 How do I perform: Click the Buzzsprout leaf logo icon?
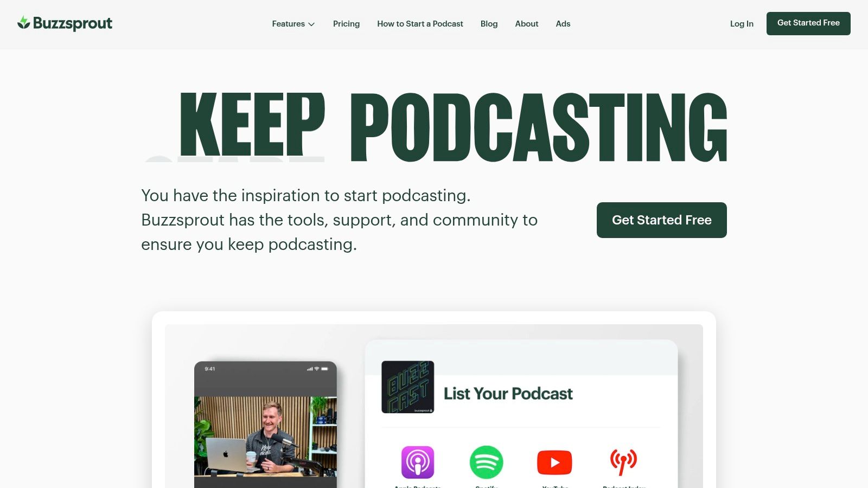pos(23,23)
